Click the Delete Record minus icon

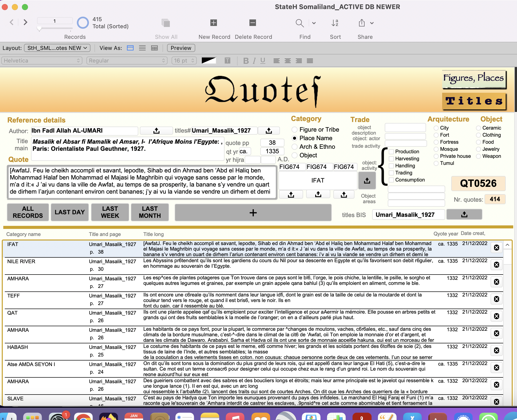click(x=252, y=23)
